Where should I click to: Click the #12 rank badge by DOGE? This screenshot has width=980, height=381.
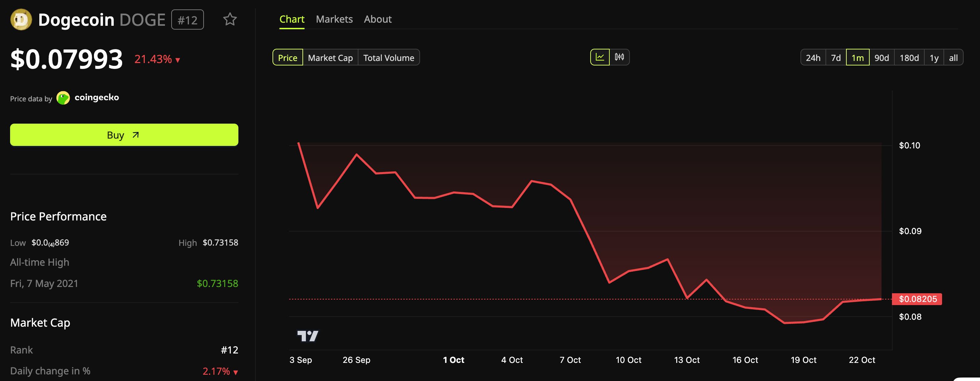pyautogui.click(x=188, y=20)
